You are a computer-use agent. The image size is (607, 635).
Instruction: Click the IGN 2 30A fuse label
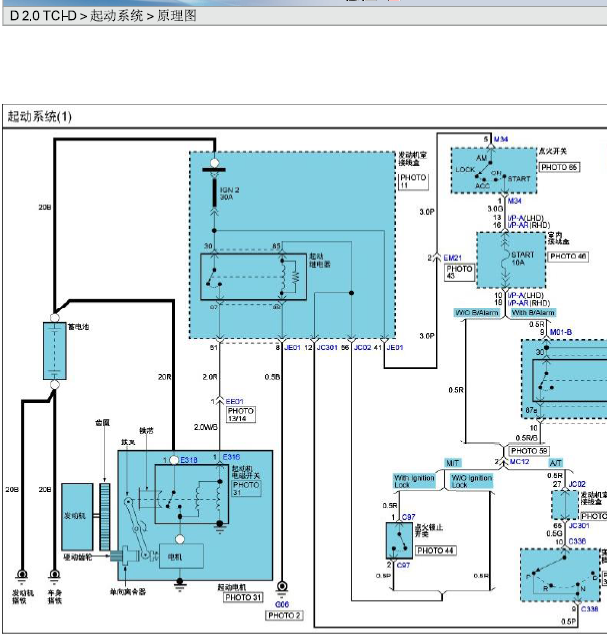[230, 193]
